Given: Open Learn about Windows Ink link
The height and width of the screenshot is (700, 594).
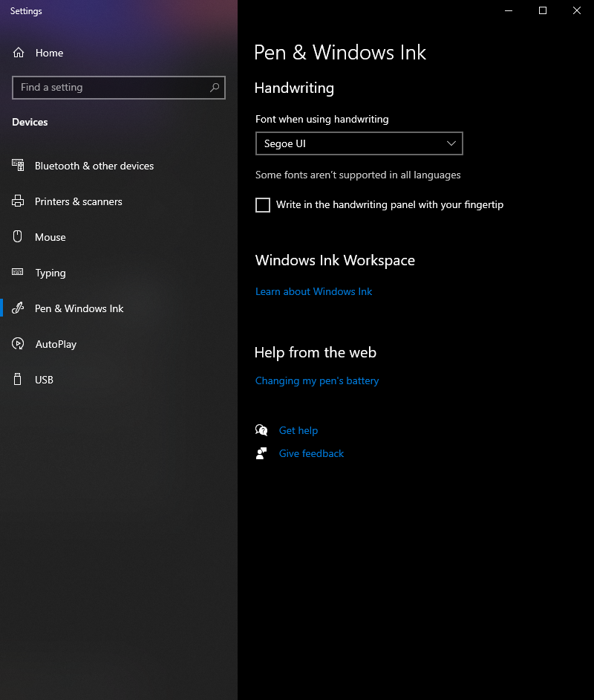Looking at the screenshot, I should click(x=313, y=291).
